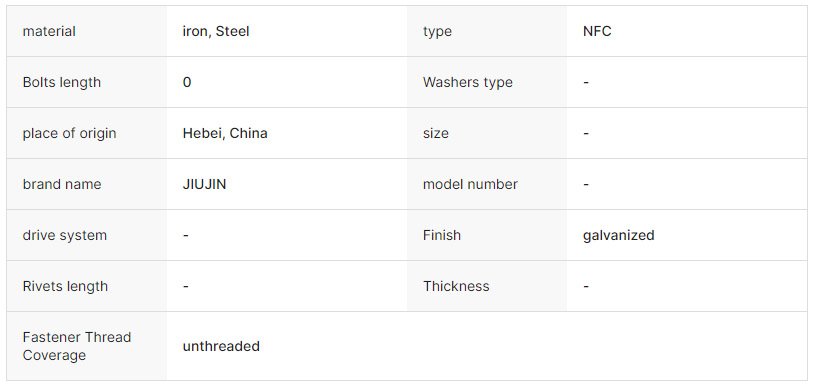Select the 'iron, Steel' value

[x=216, y=31]
